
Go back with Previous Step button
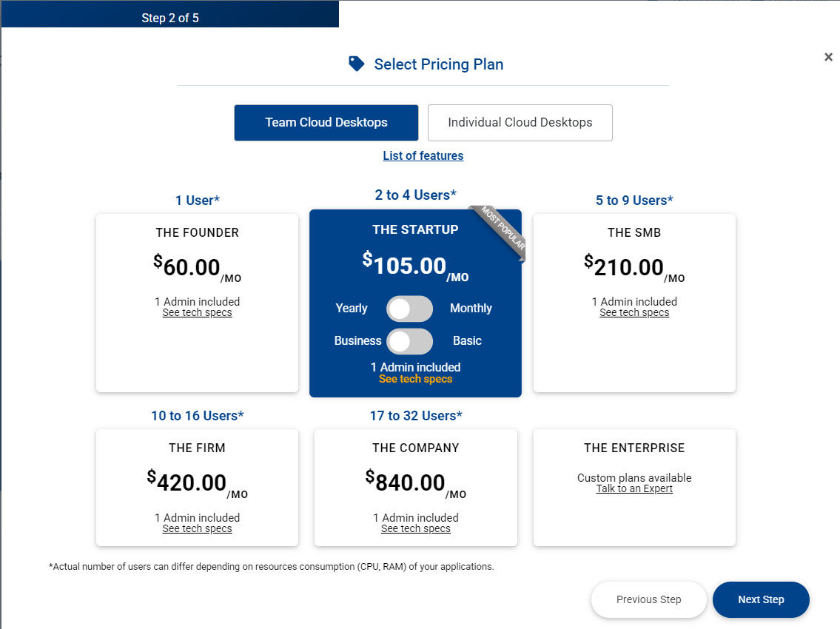648,599
